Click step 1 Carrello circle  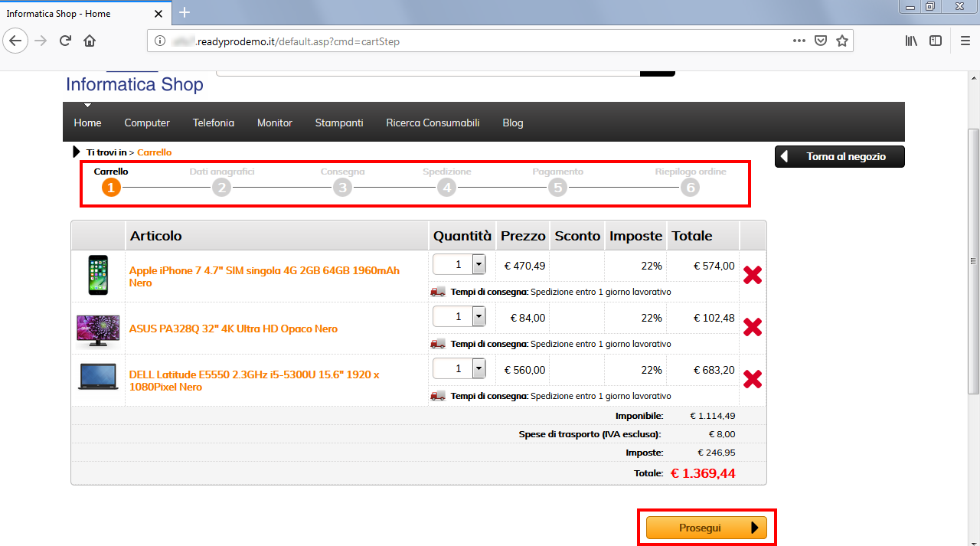111,187
